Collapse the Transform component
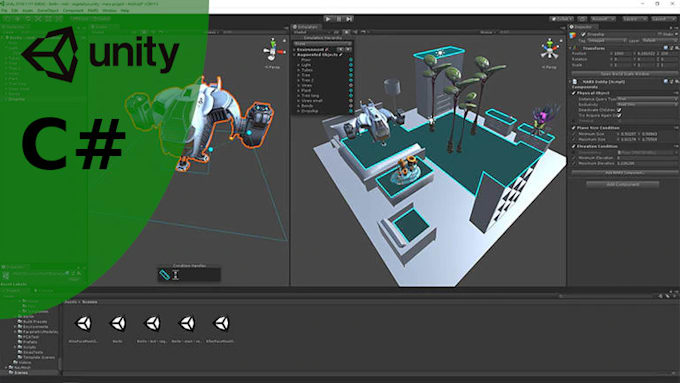This screenshot has height=383, width=680. pyautogui.click(x=571, y=48)
